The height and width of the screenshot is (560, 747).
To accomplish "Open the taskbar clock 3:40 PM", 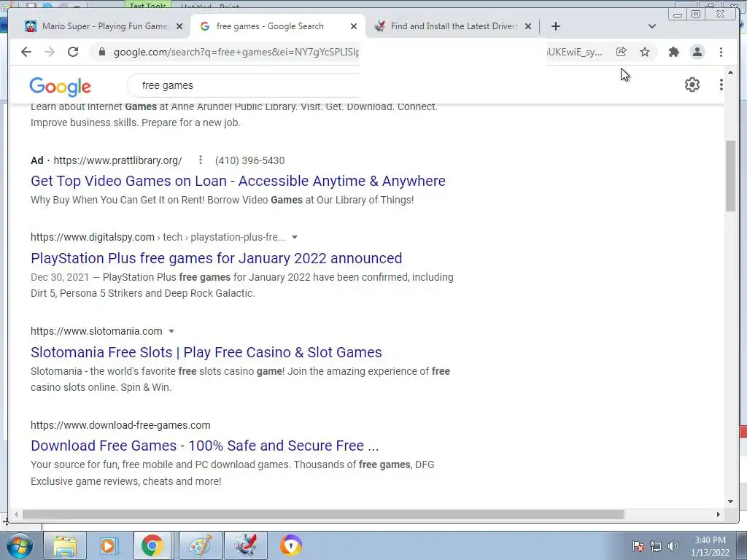I will (x=710, y=546).
